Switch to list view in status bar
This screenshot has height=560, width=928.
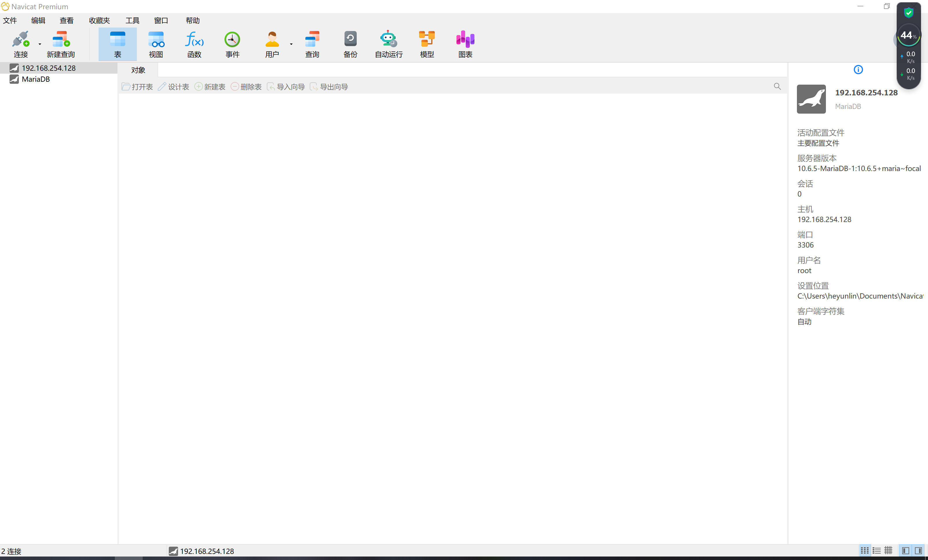(x=877, y=551)
